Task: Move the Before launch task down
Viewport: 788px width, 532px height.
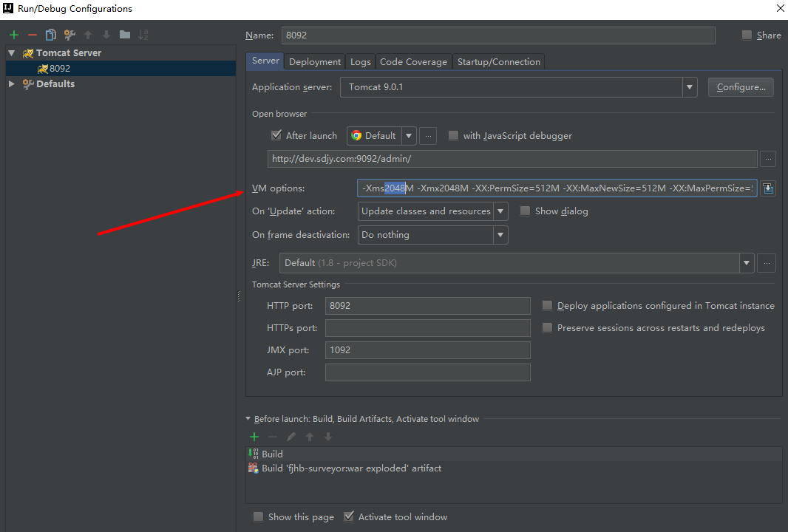Action: 328,437
